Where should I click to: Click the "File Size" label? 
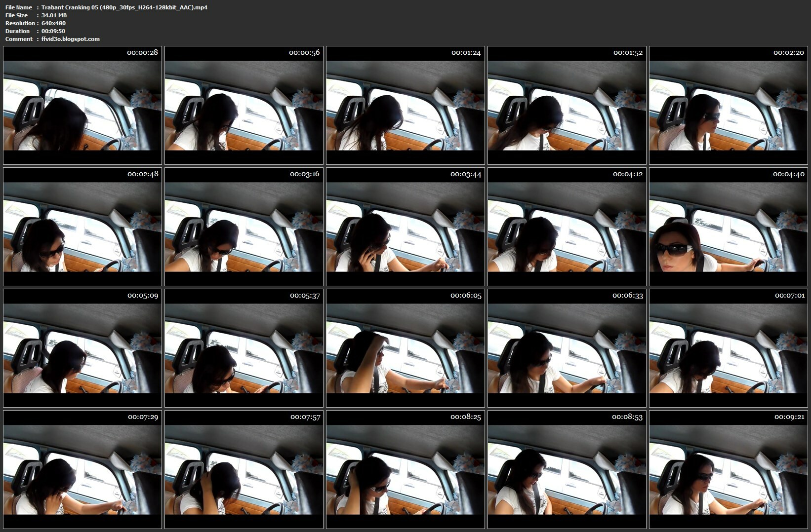tap(16, 15)
